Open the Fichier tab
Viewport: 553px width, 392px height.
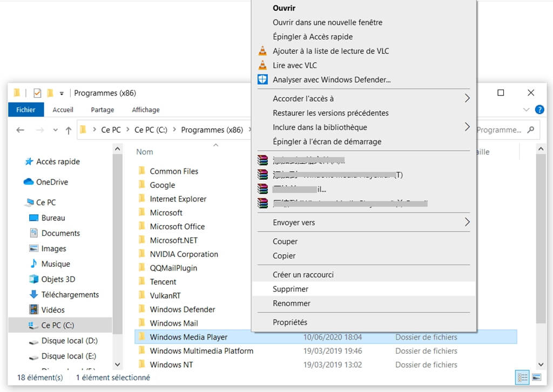26,110
